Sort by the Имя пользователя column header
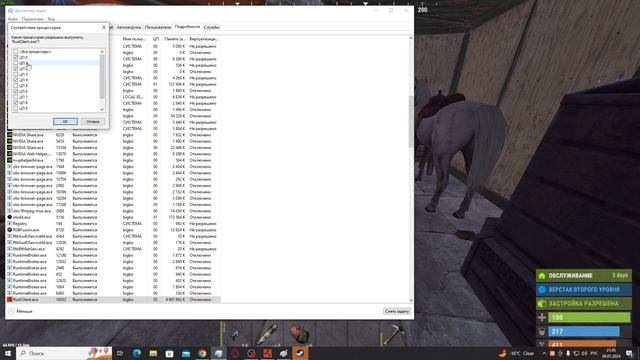640x360 pixels. (x=134, y=39)
